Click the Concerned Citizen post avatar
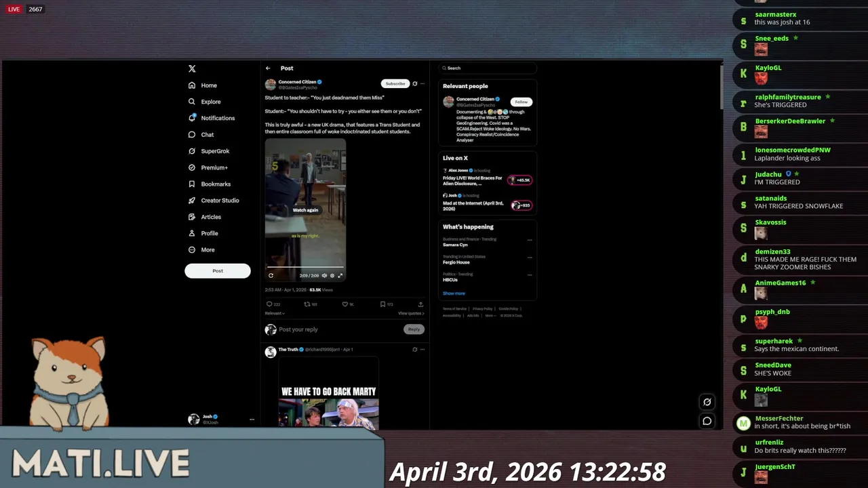868x488 pixels. click(x=271, y=85)
